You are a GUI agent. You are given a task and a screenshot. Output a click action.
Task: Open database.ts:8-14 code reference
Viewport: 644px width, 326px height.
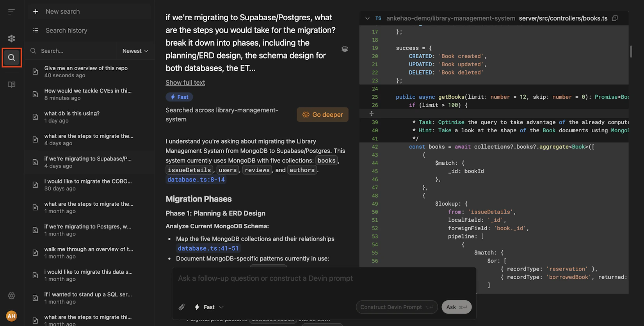pyautogui.click(x=196, y=180)
